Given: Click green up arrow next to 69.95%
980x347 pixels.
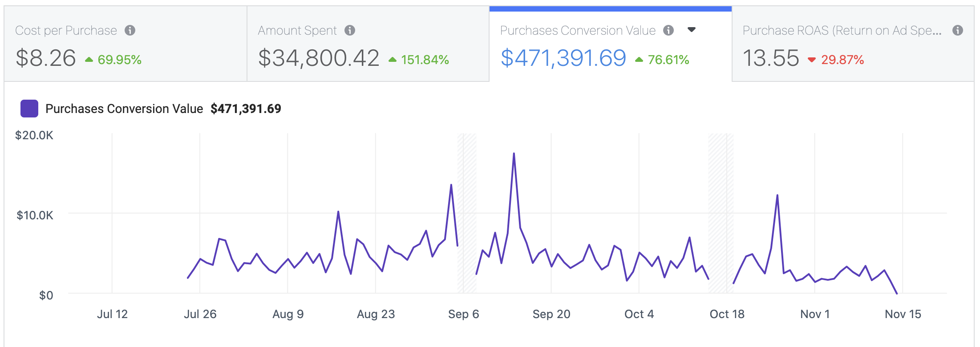Looking at the screenshot, I should coord(89,60).
